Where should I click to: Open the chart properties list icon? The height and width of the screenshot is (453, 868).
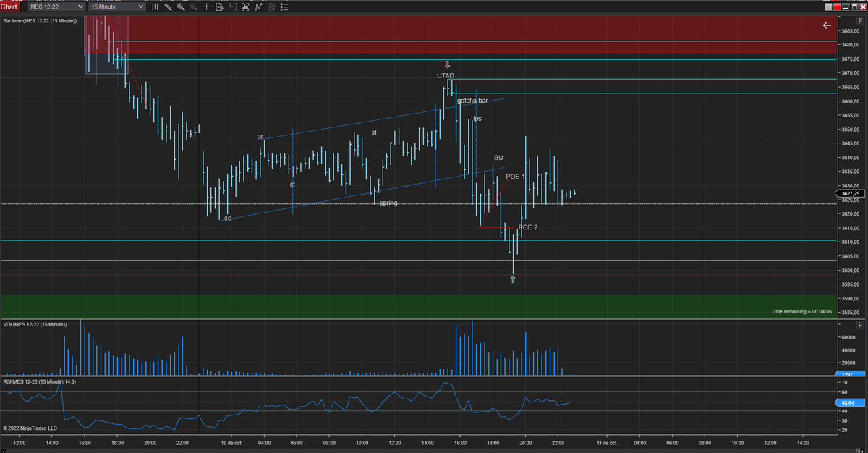click(x=284, y=7)
